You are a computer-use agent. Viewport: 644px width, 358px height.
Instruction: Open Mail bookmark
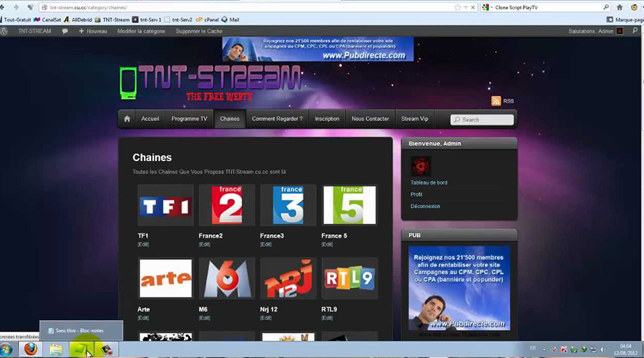(230, 20)
